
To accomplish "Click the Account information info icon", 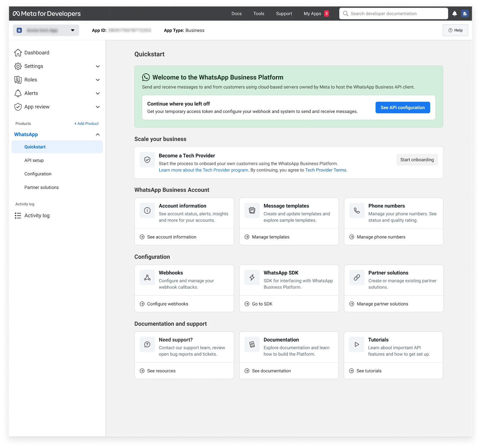I will tap(147, 211).
